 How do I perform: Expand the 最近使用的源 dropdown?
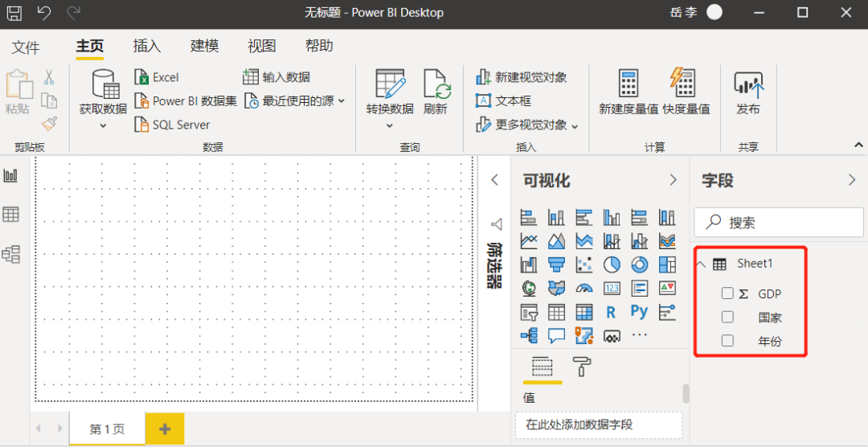[x=342, y=101]
